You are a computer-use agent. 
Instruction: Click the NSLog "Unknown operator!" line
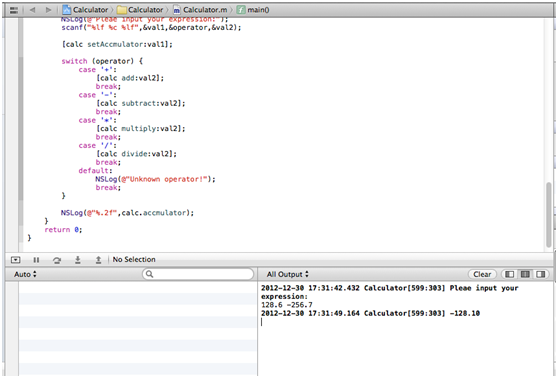tap(156, 179)
